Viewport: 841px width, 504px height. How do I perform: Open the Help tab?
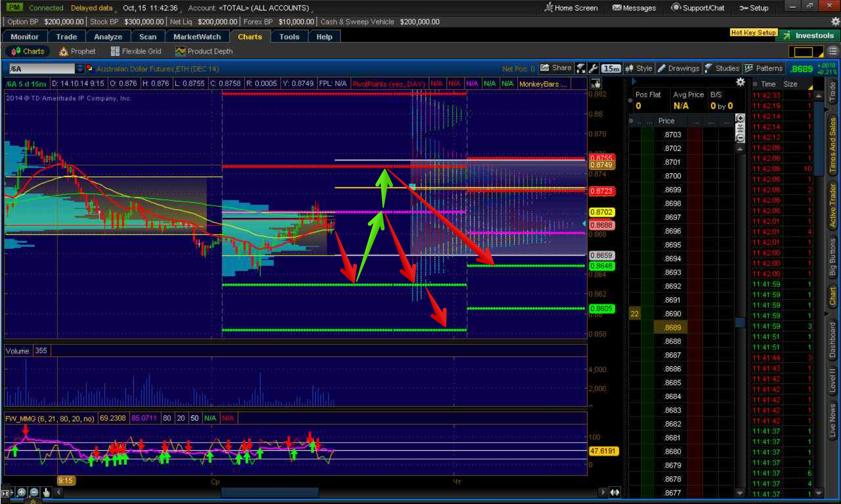tap(324, 36)
